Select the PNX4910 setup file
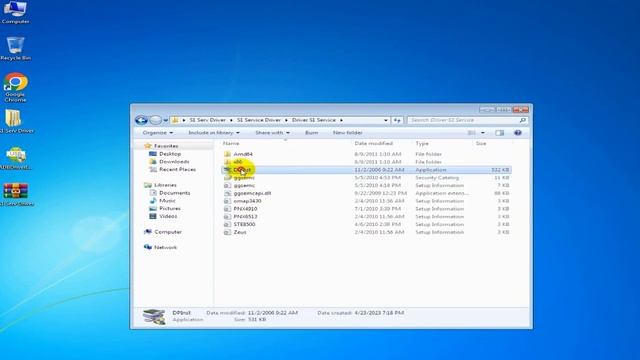The image size is (640, 360). coord(245,209)
